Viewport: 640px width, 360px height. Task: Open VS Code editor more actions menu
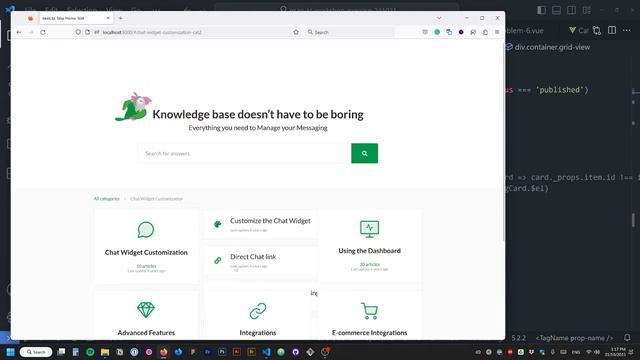627,30
